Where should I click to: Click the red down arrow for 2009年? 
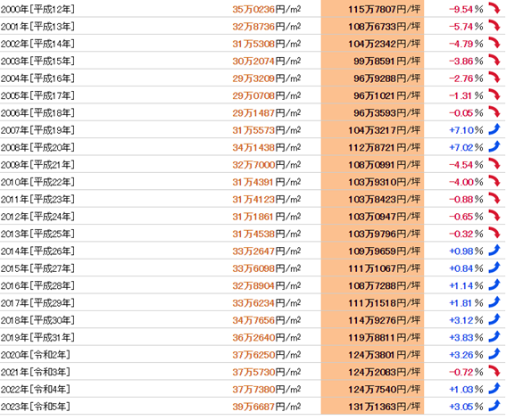pyautogui.click(x=494, y=163)
